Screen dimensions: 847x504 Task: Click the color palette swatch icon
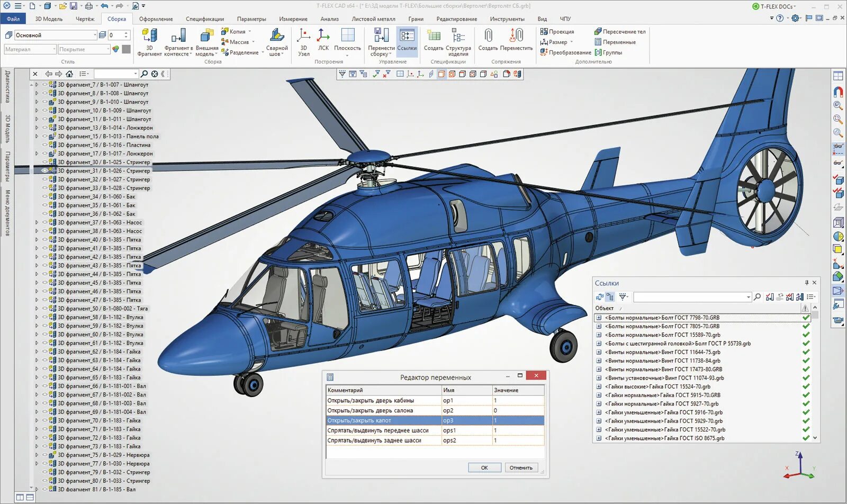click(x=115, y=49)
